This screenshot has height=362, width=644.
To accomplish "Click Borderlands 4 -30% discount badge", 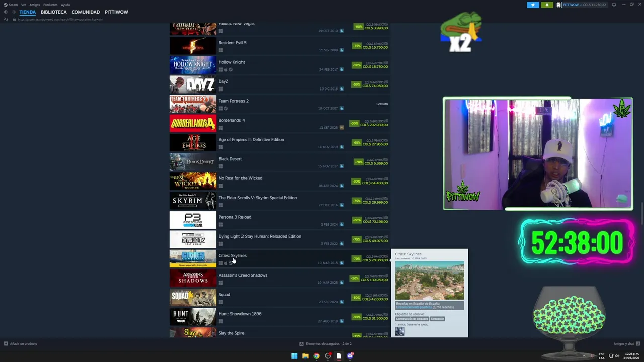I will (354, 123).
